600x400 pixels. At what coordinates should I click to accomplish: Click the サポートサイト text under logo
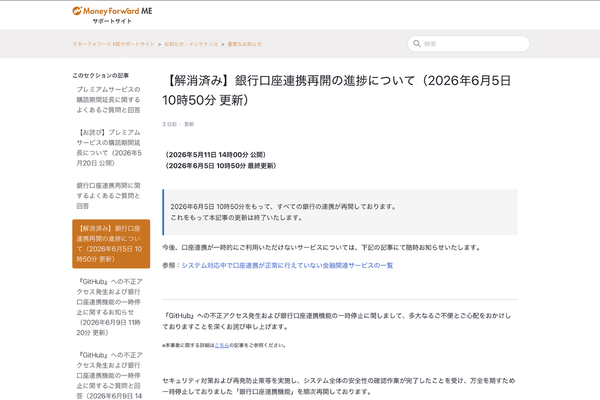tap(112, 21)
